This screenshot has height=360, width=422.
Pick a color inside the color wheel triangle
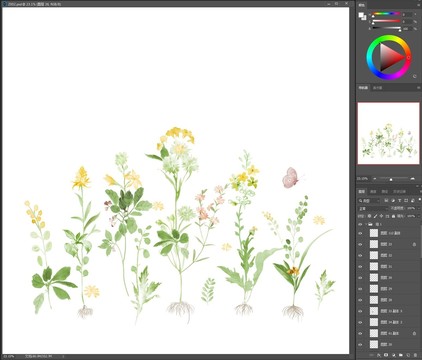(x=390, y=58)
